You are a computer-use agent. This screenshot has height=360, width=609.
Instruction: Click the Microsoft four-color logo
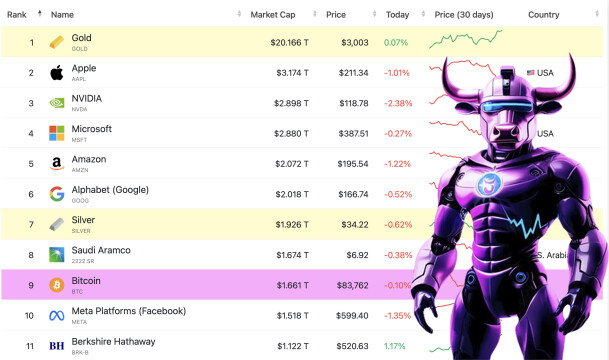[57, 133]
